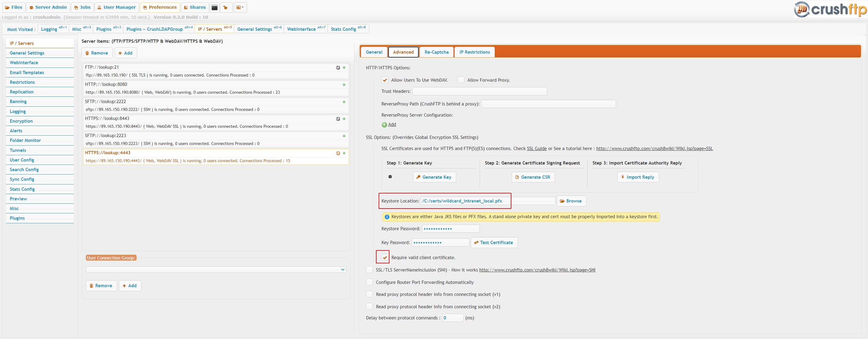Click the Key Password field
Screen dimensions: 868x339
pos(440,243)
